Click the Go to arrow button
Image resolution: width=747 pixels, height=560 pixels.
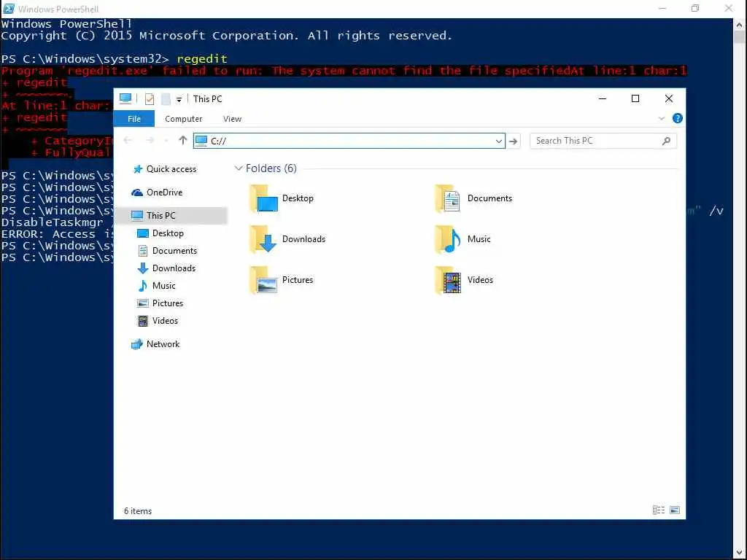click(513, 141)
